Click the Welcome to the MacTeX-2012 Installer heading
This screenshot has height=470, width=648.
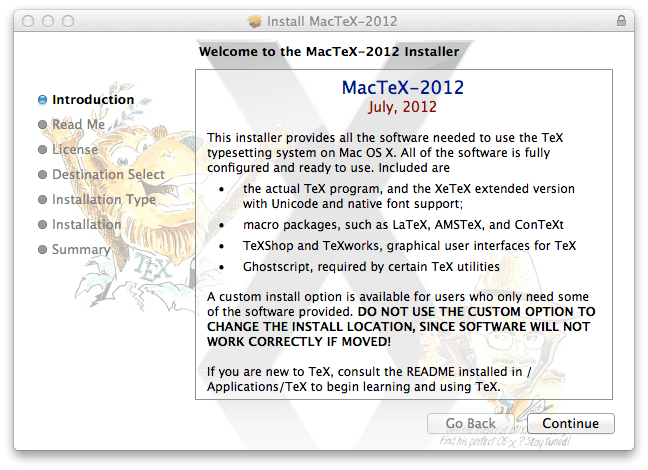(x=329, y=52)
